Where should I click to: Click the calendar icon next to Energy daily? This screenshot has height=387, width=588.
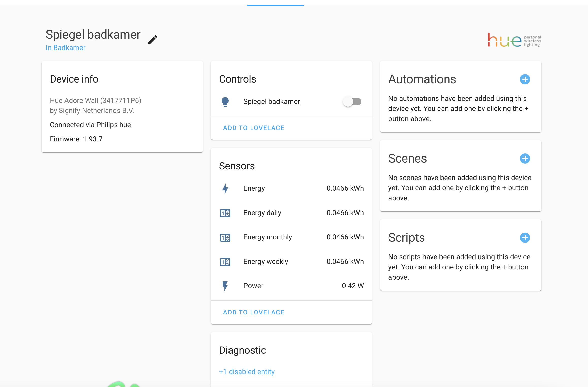coord(225,213)
